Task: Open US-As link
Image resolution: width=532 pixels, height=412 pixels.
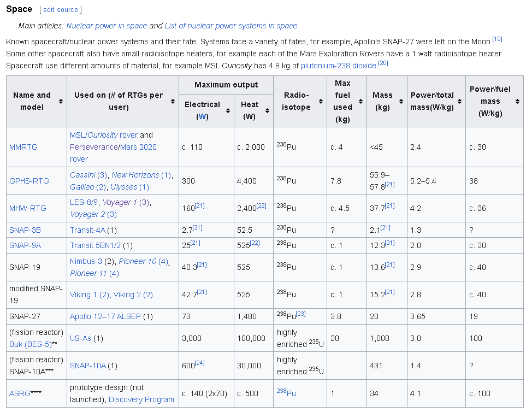Action: coord(80,339)
